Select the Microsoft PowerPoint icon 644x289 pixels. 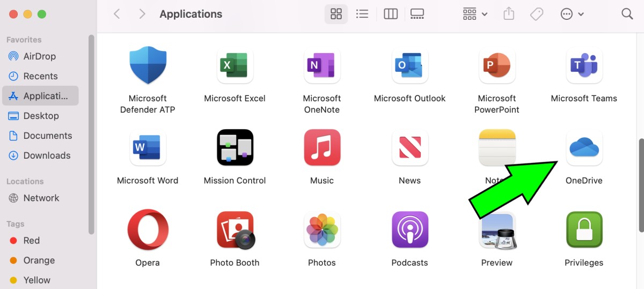coord(497,65)
